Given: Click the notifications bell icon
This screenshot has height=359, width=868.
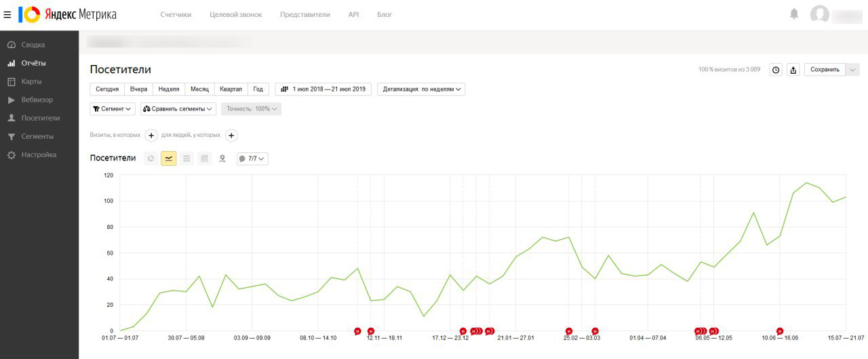Looking at the screenshot, I should (794, 14).
